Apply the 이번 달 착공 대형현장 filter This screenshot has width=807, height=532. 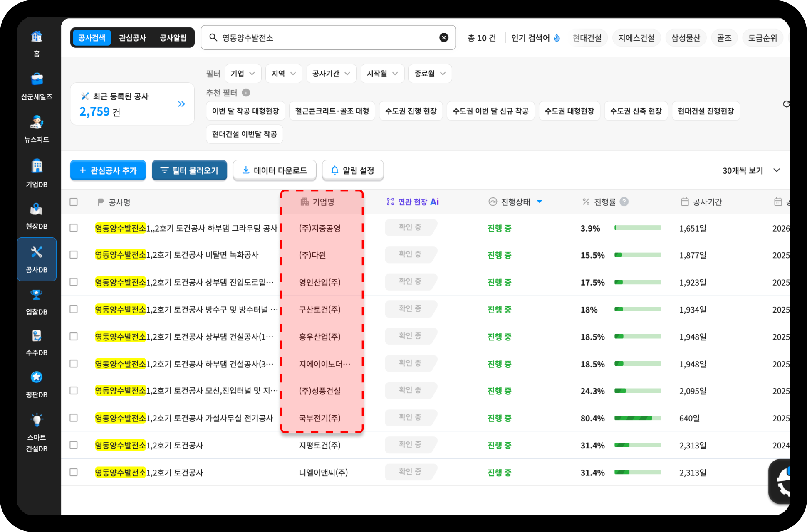coord(245,111)
